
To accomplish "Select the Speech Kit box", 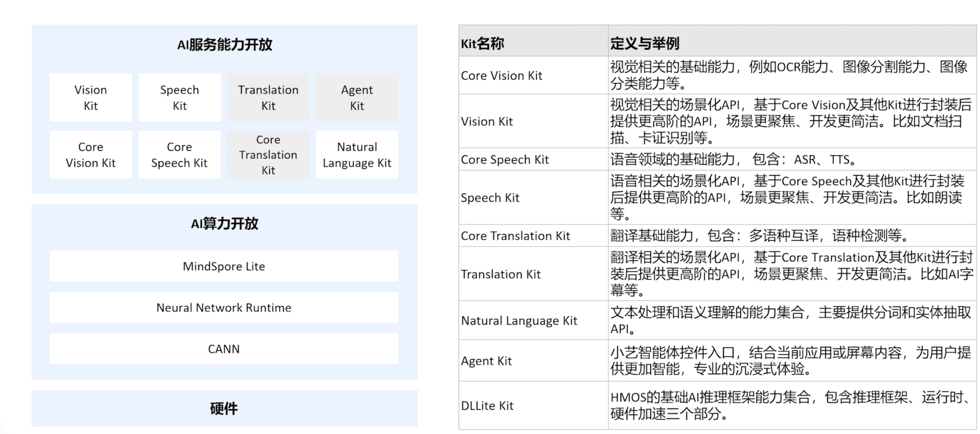I will click(x=179, y=98).
